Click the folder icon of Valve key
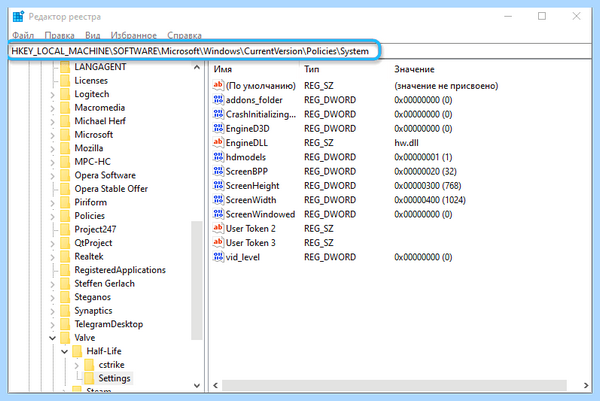This screenshot has width=600, height=401. [65, 337]
